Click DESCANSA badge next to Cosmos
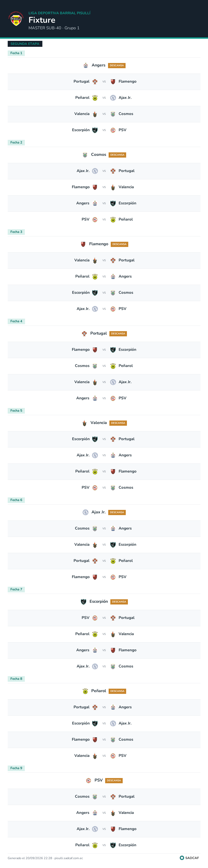Viewport: 208px width, 868px height. pyautogui.click(x=117, y=155)
